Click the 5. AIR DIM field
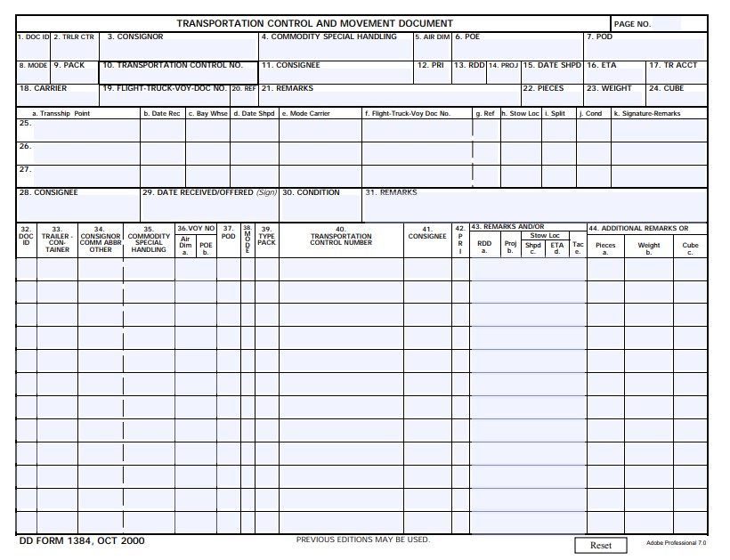This screenshot has height=560, width=730. 432,50
